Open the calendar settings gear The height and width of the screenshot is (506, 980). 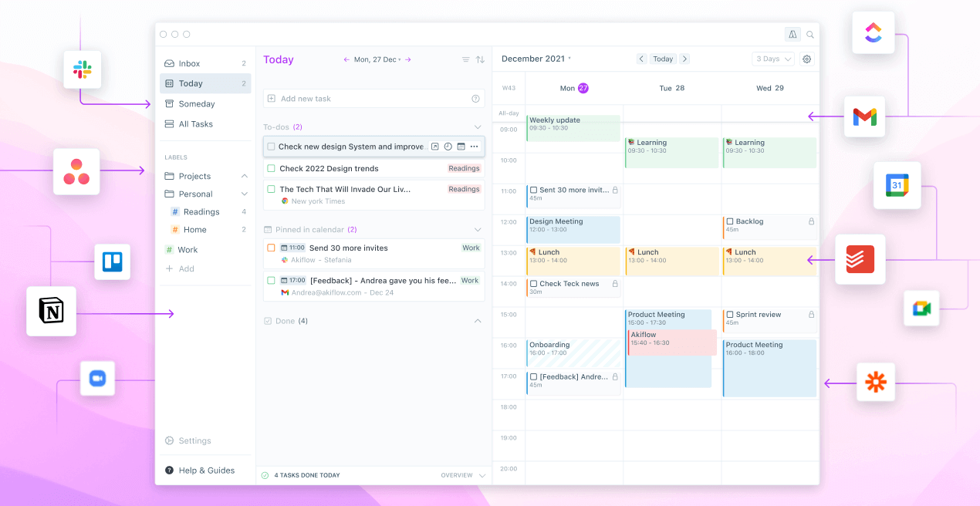point(806,59)
